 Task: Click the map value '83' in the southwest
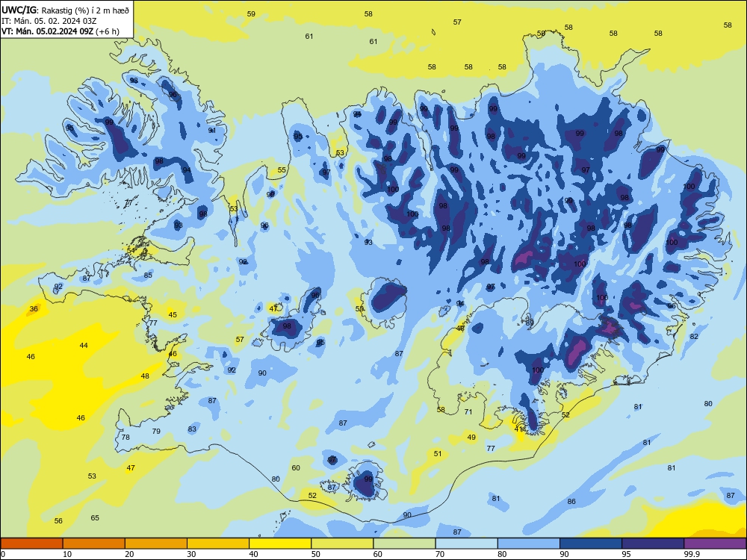(192, 429)
